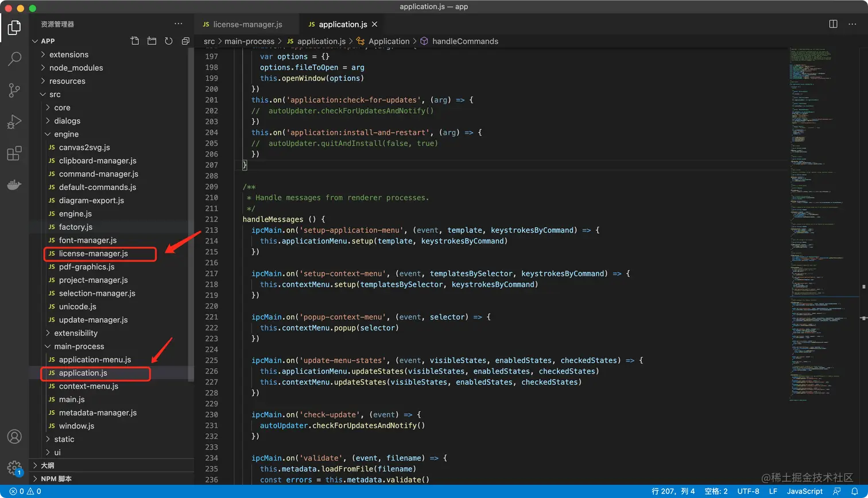Collapse all folders in explorer

185,41
